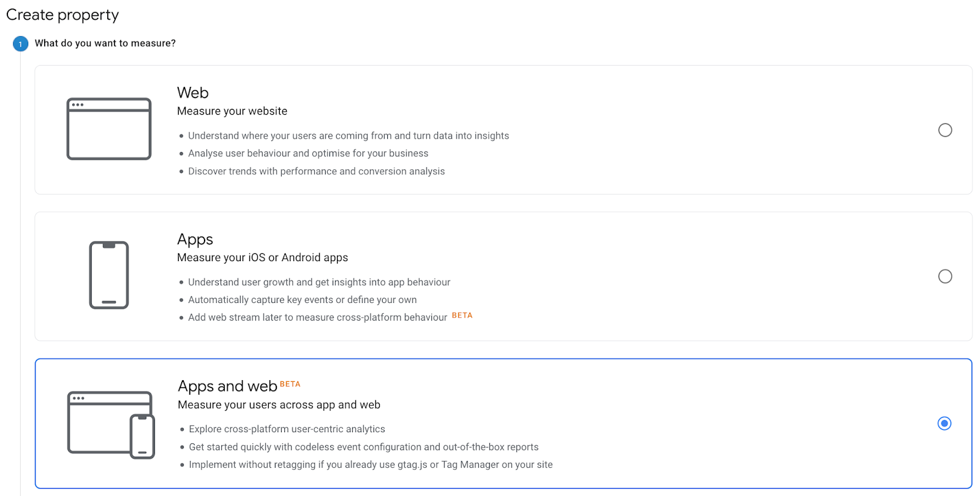Click 'Implement without retagging' bullet text
980x496 pixels.
[x=371, y=465]
